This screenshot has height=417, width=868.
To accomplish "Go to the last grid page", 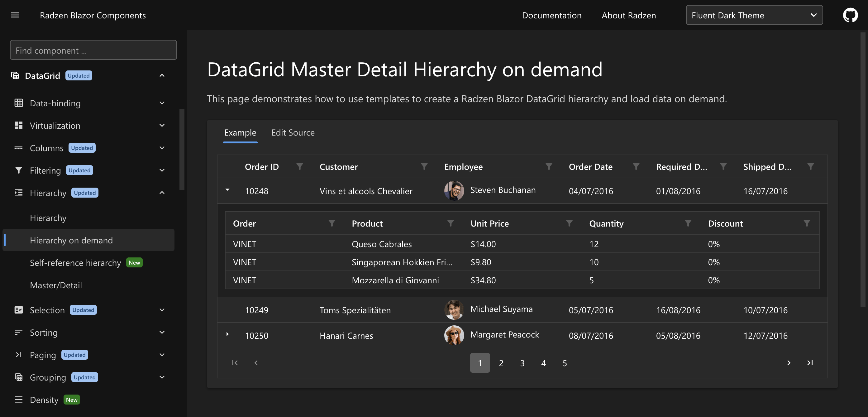I will [810, 363].
